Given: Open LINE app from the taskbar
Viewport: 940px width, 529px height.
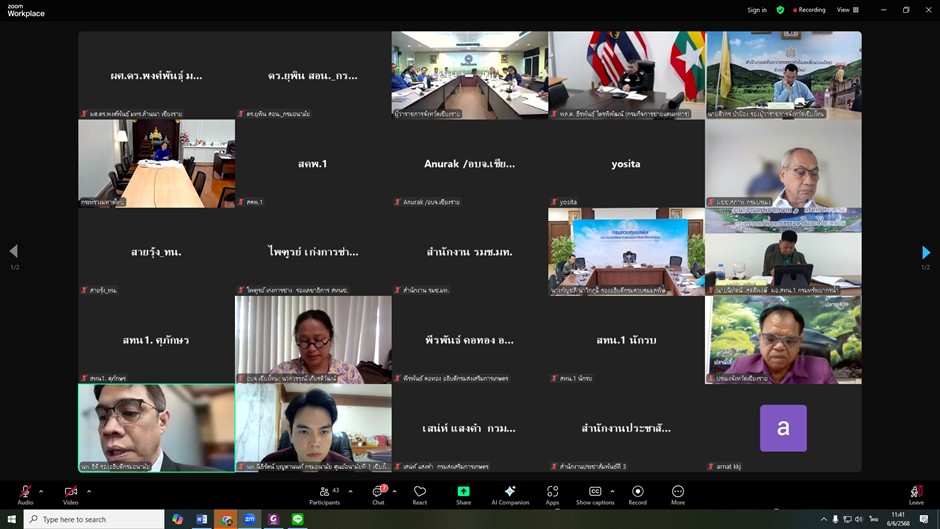Looking at the screenshot, I should 297,519.
